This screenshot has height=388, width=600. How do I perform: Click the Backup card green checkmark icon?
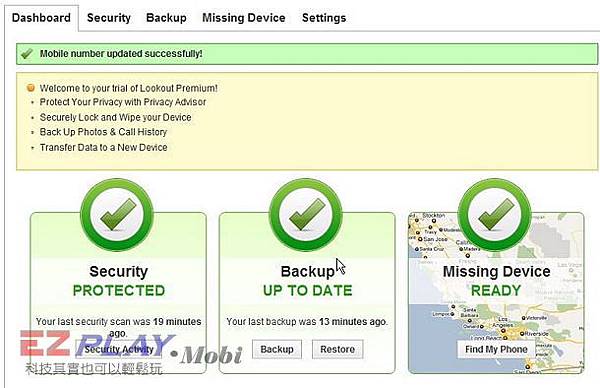pyautogui.click(x=306, y=215)
